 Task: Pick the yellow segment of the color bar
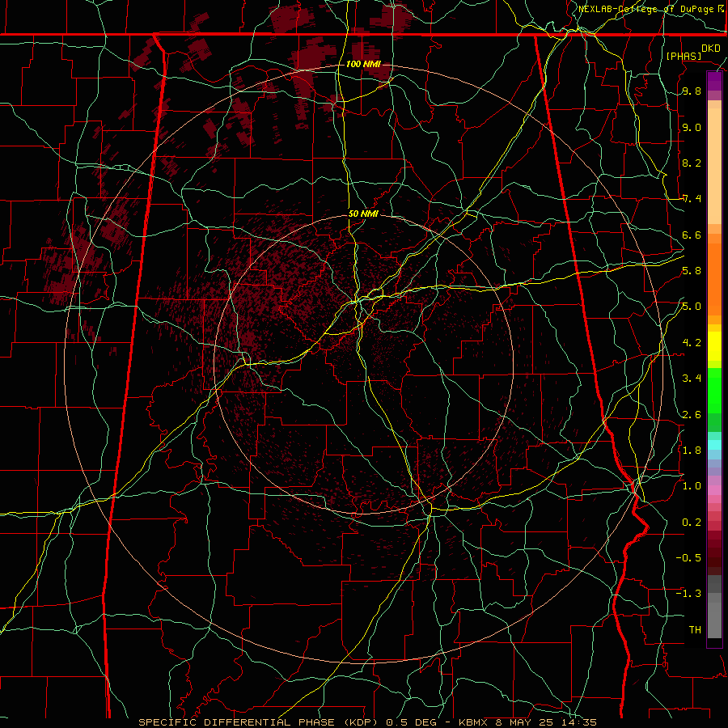pyautogui.click(x=714, y=346)
